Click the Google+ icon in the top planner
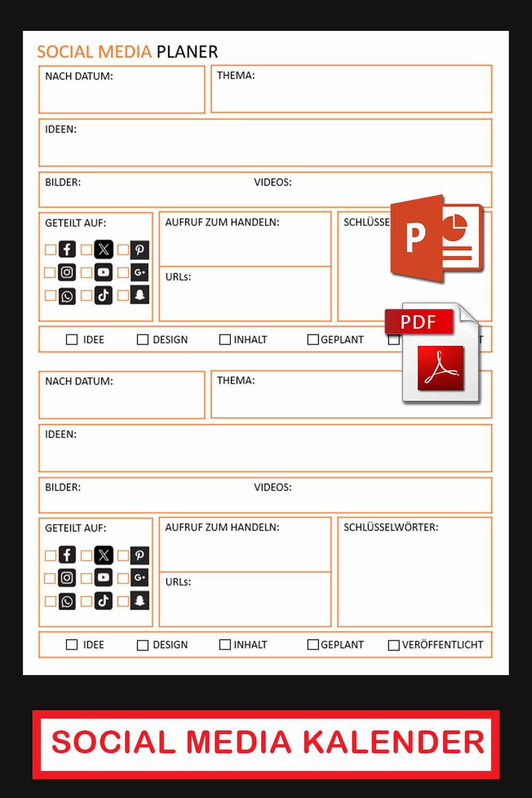The height and width of the screenshot is (798, 532). (x=139, y=272)
